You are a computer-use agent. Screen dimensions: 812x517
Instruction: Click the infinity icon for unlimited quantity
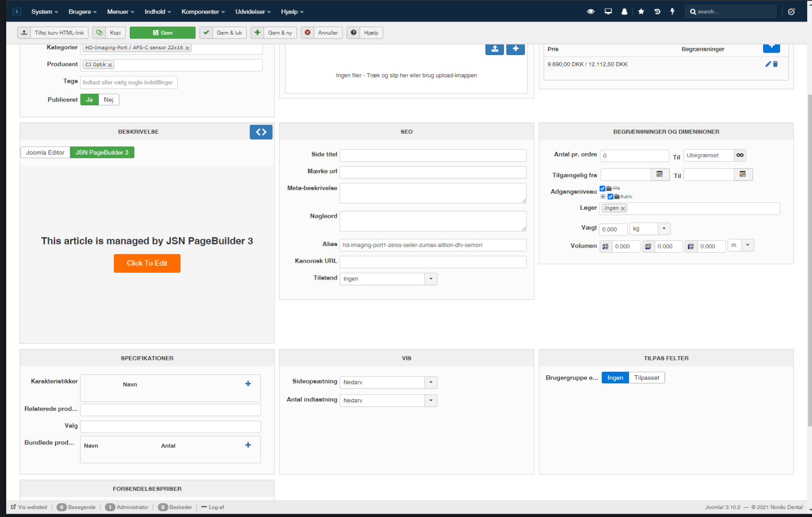(740, 155)
